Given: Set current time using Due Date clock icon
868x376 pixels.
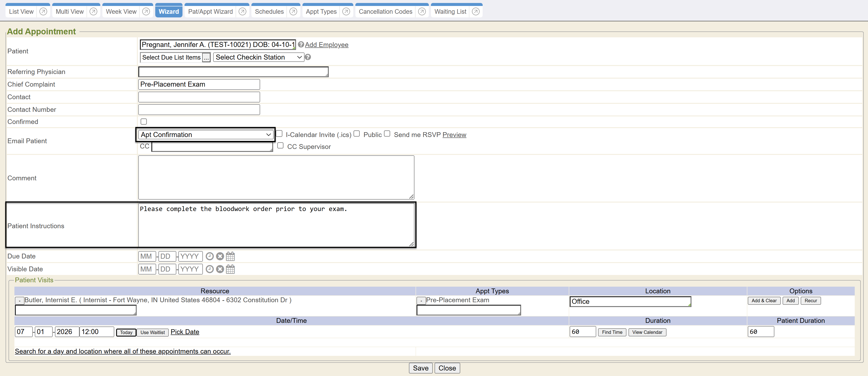Looking at the screenshot, I should click(x=210, y=257).
